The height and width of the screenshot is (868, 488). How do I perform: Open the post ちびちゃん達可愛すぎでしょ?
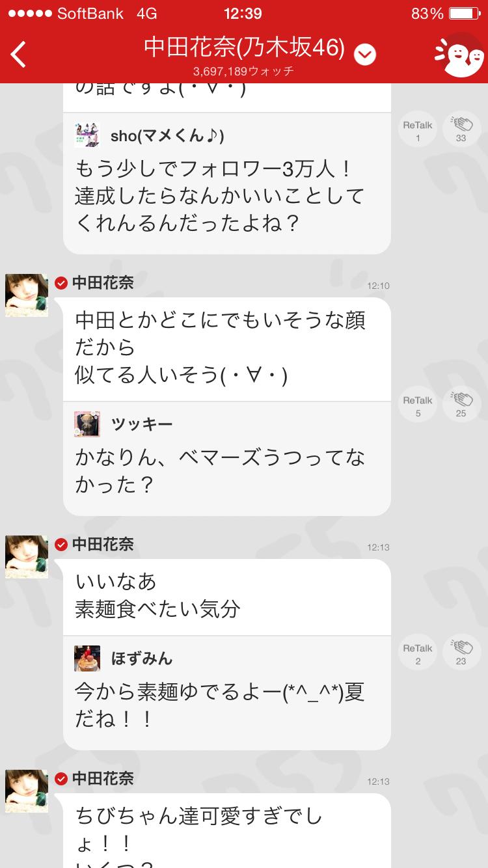227,831
